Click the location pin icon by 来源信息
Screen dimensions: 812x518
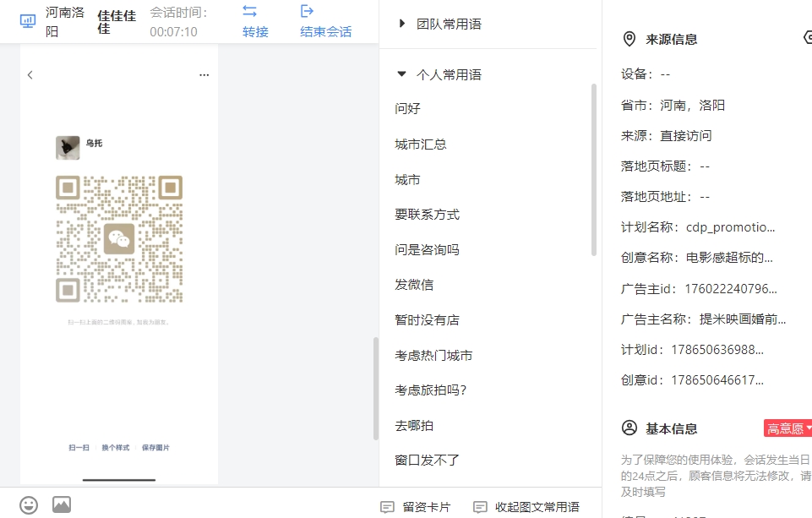click(629, 39)
